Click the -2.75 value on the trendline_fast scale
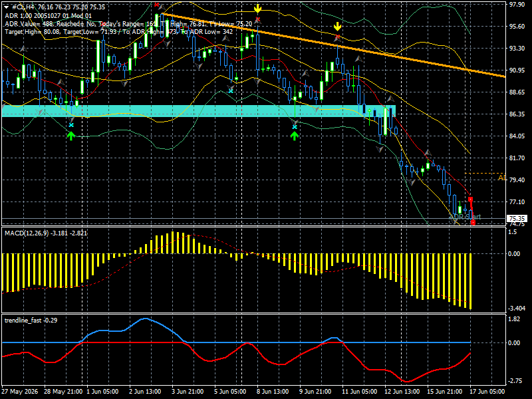 (515, 381)
